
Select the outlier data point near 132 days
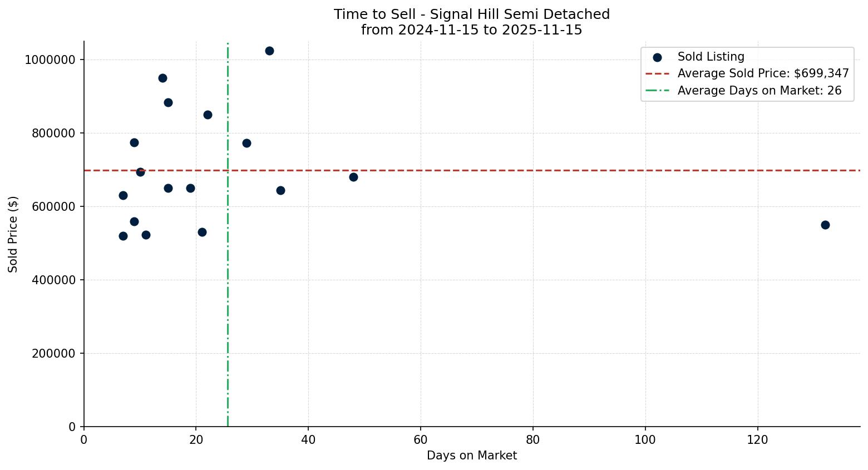(x=825, y=225)
